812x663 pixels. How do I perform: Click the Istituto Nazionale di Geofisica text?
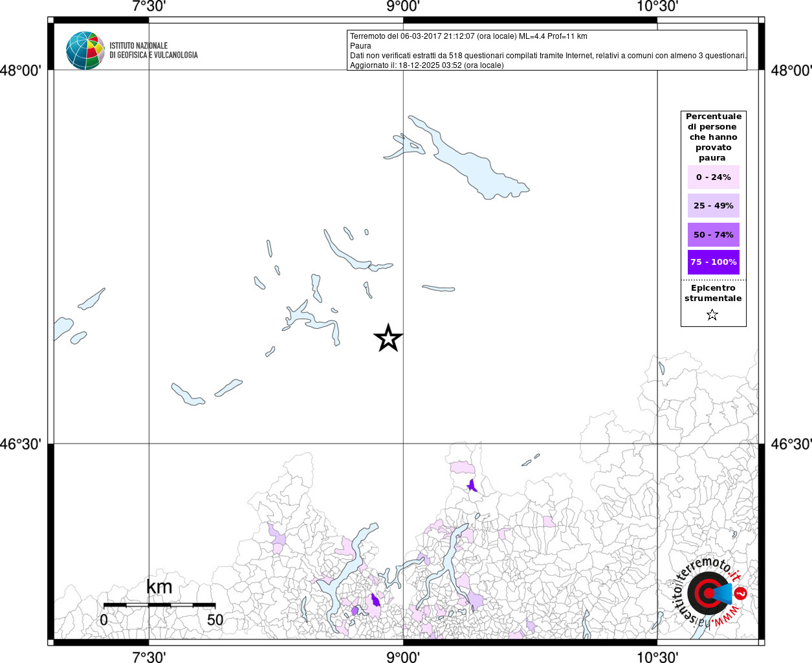click(x=153, y=51)
